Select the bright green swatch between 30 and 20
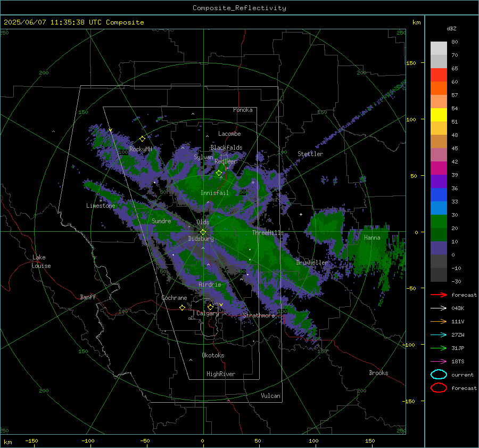Image resolution: width=479 pixels, height=448 pixels. click(439, 222)
